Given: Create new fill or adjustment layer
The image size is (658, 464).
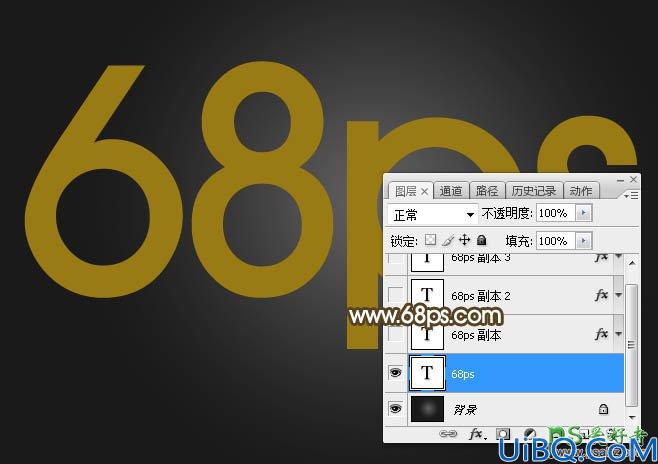Looking at the screenshot, I should pos(530,433).
